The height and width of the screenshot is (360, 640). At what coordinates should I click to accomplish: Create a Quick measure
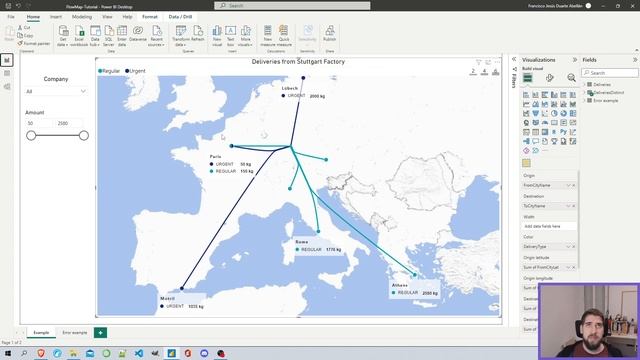[284, 36]
